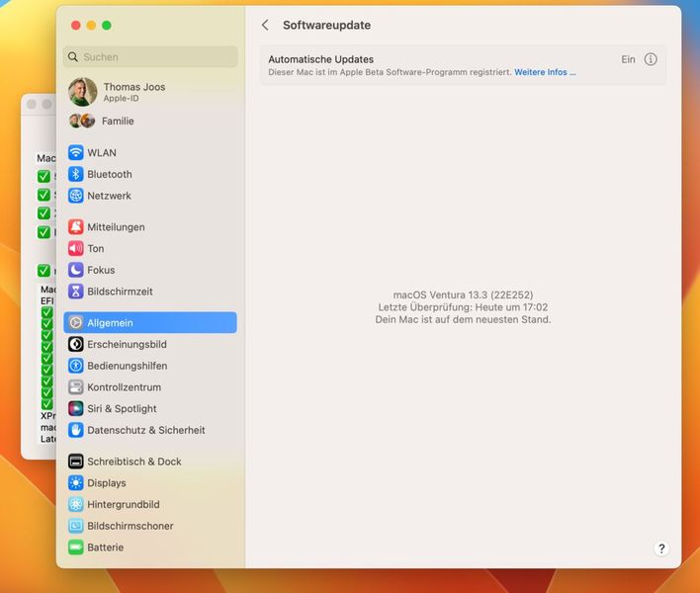Image resolution: width=700 pixels, height=593 pixels.
Task: Click the Weitere Infos link
Action: [x=545, y=72]
